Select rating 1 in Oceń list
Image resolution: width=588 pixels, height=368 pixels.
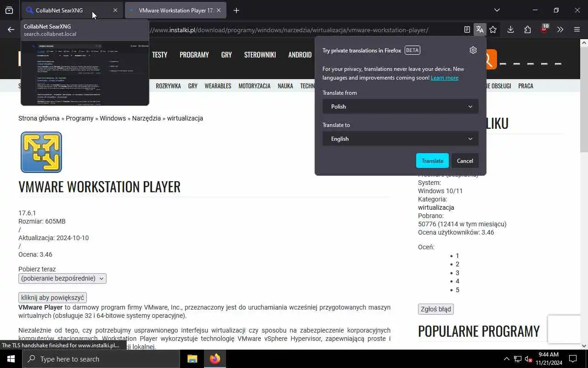click(457, 256)
